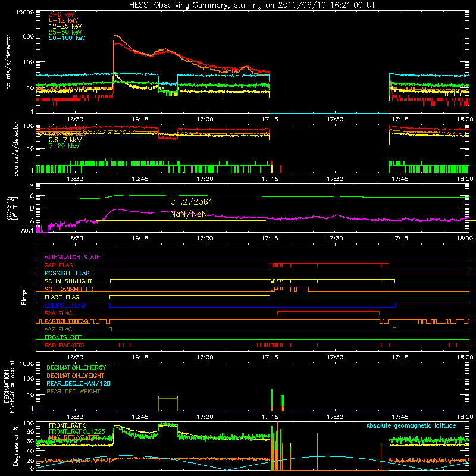Viewport: 476px width, 476px height.
Task: Select the 'POSSIBLE_FLARE' flag label
Action: [x=68, y=273]
